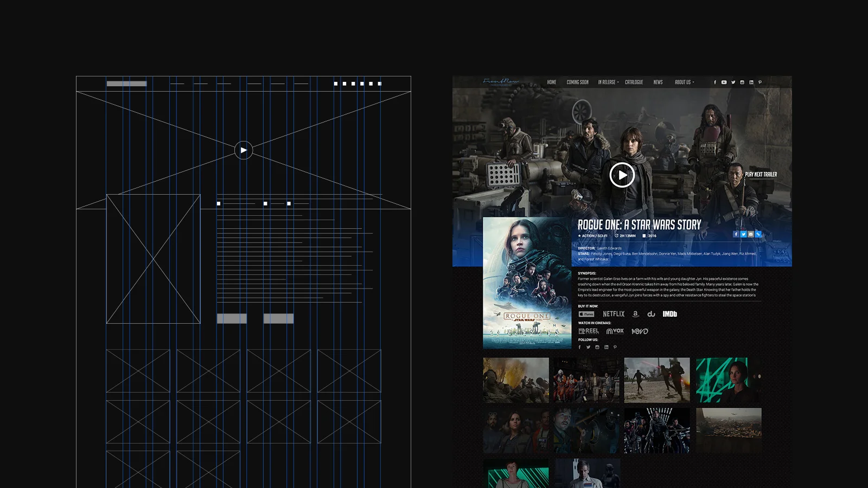Go to the Home menu item
868x488 pixels.
(x=552, y=82)
